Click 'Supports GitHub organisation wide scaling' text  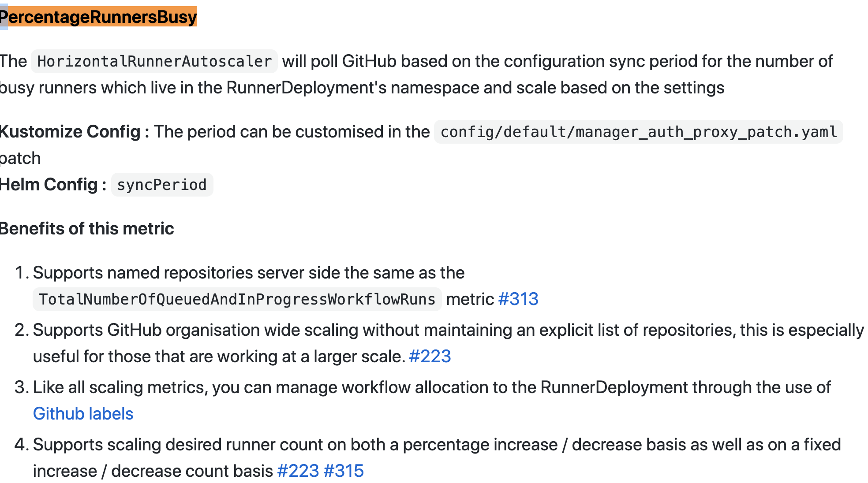tap(195, 330)
